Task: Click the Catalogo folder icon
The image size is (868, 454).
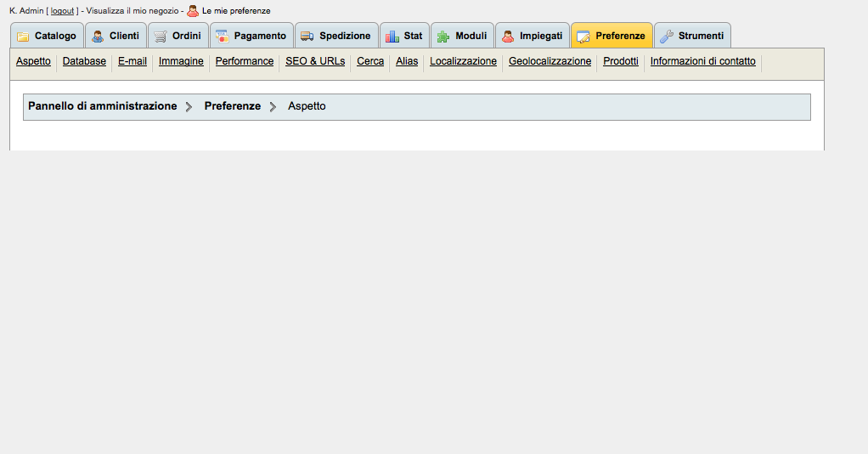Action: pyautogui.click(x=23, y=37)
